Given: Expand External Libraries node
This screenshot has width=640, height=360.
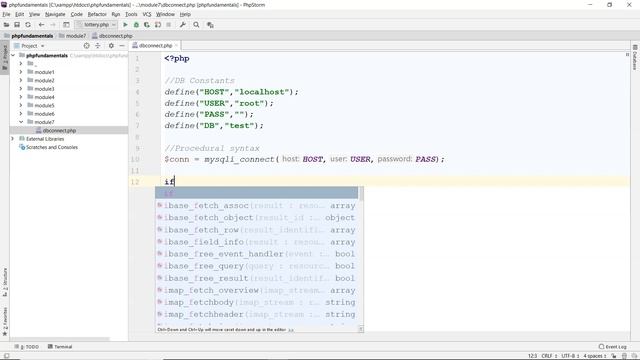Looking at the screenshot, I should click(13, 139).
